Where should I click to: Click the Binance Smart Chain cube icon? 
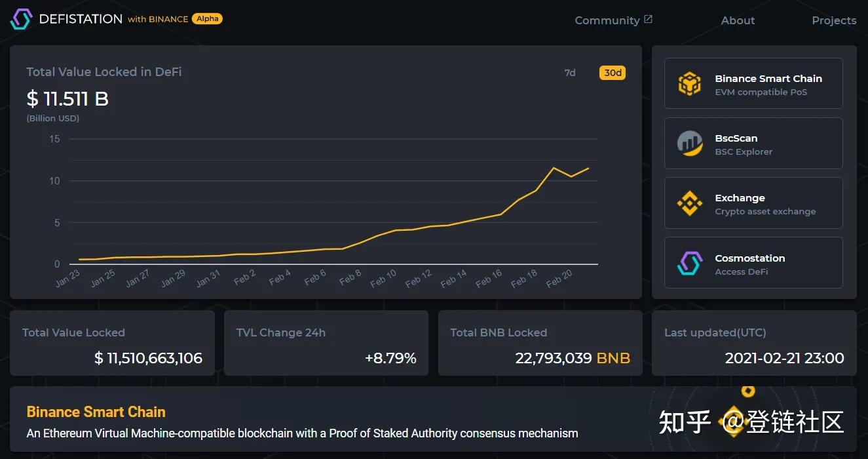690,84
